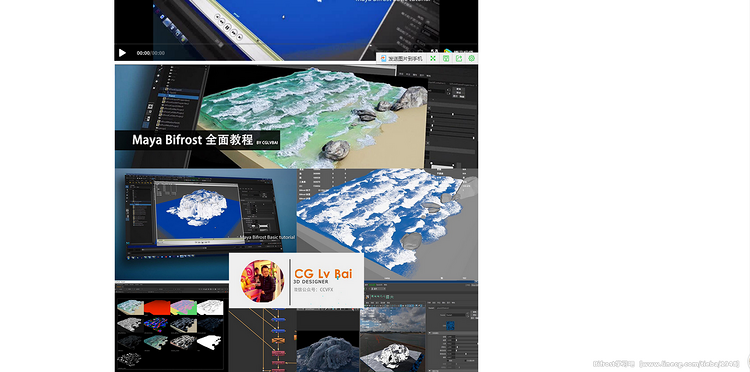Play the video with the white triangle button
The width and height of the screenshot is (750, 372).
tap(122, 53)
